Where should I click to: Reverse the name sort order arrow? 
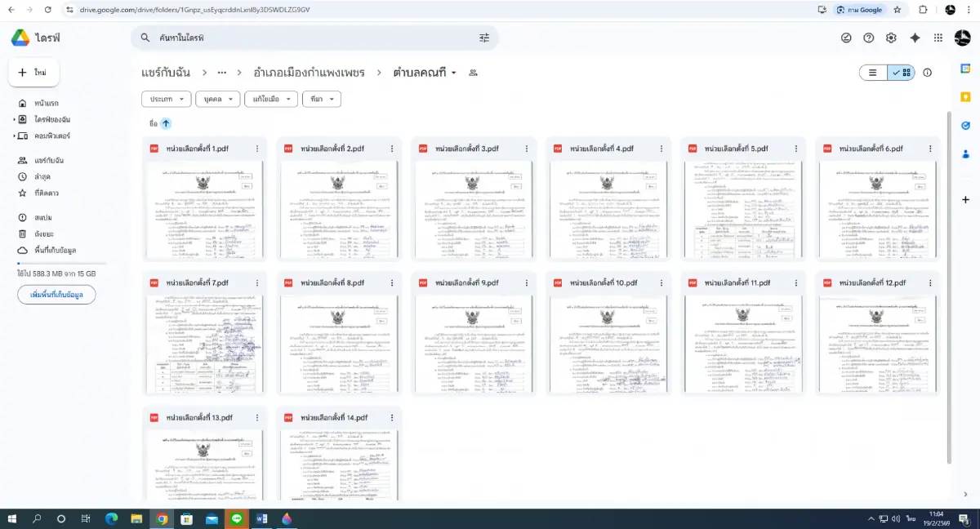coord(166,123)
